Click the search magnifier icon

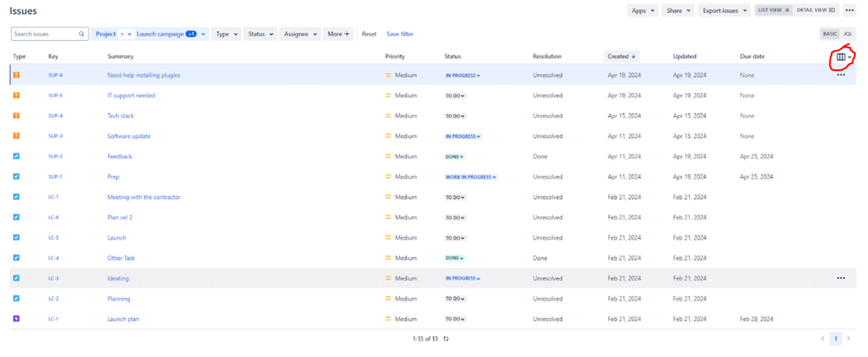coord(82,34)
